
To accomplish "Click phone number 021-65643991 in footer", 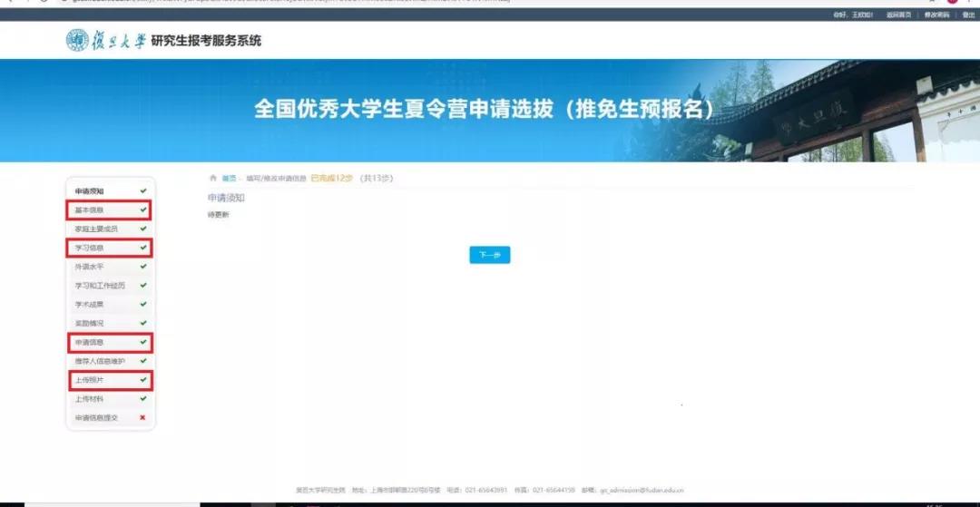I will coord(486,491).
